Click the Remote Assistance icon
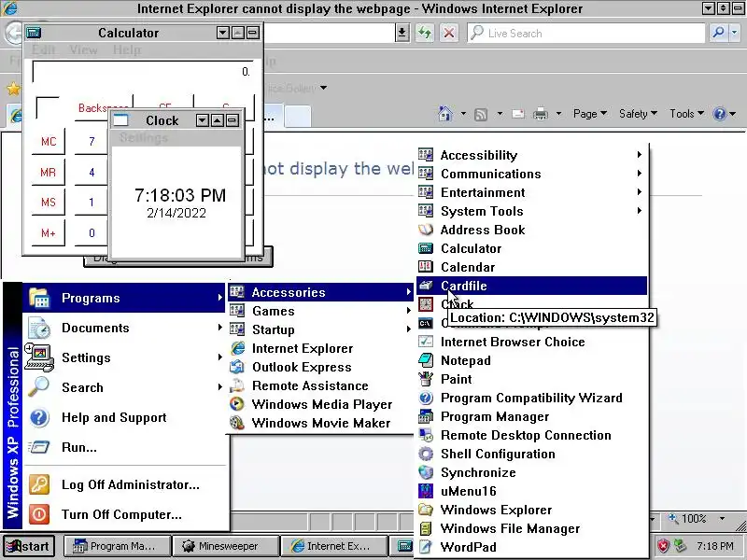 [x=237, y=385]
